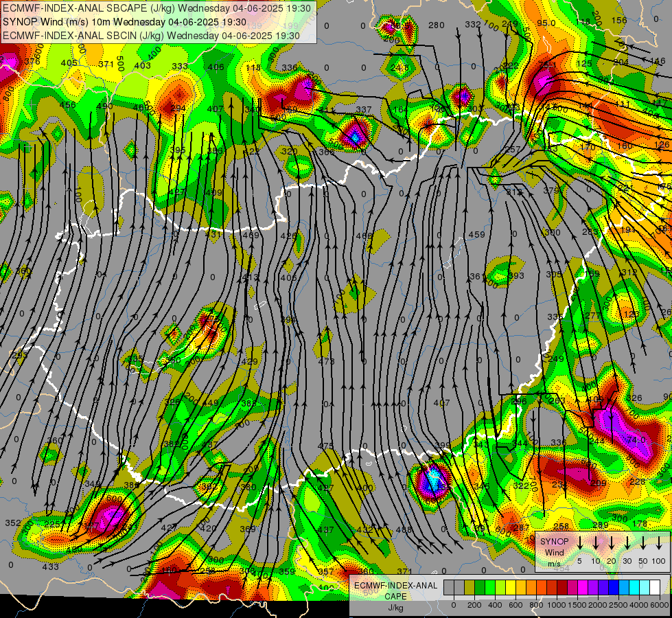Screen dimensions: 672x618
Task: Click the map value '473'
Action: [x=326, y=362]
